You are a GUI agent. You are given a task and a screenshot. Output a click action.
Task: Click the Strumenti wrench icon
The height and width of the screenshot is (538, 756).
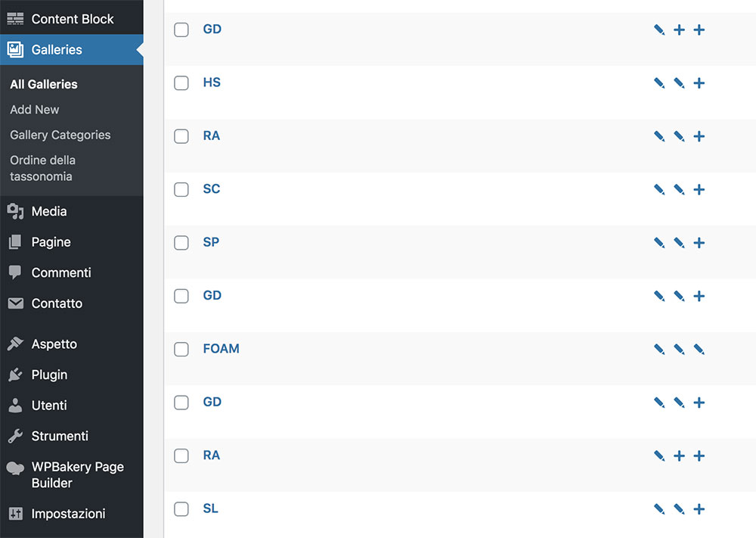click(x=15, y=436)
